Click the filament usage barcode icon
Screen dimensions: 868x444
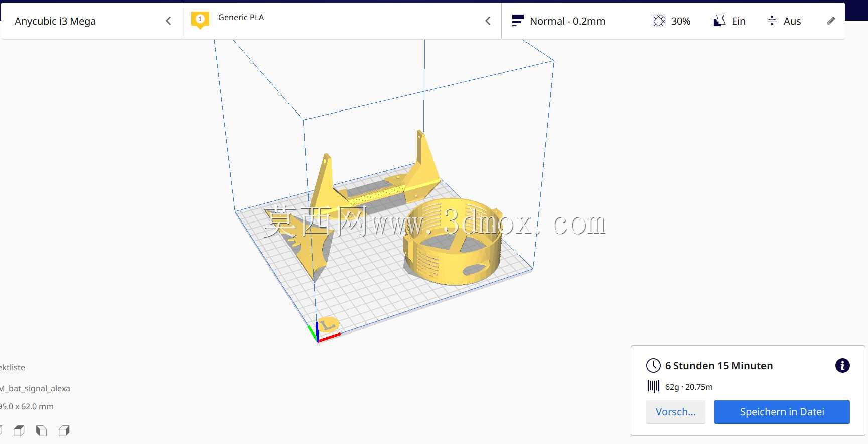point(653,386)
